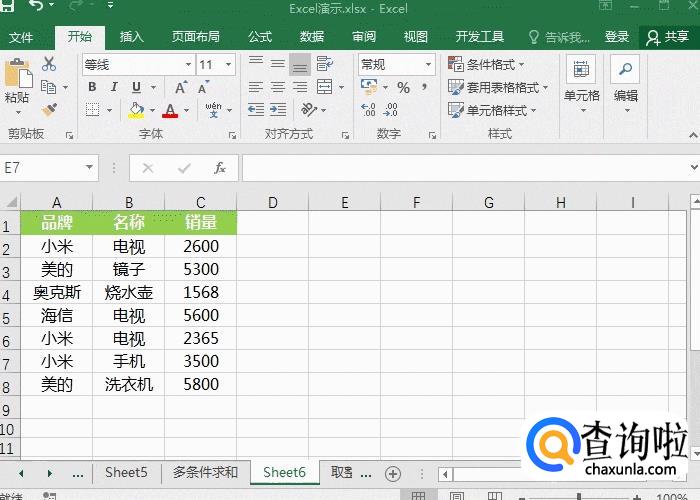Click the Insert Function fx button
The width and height of the screenshot is (700, 500).
coord(220,168)
